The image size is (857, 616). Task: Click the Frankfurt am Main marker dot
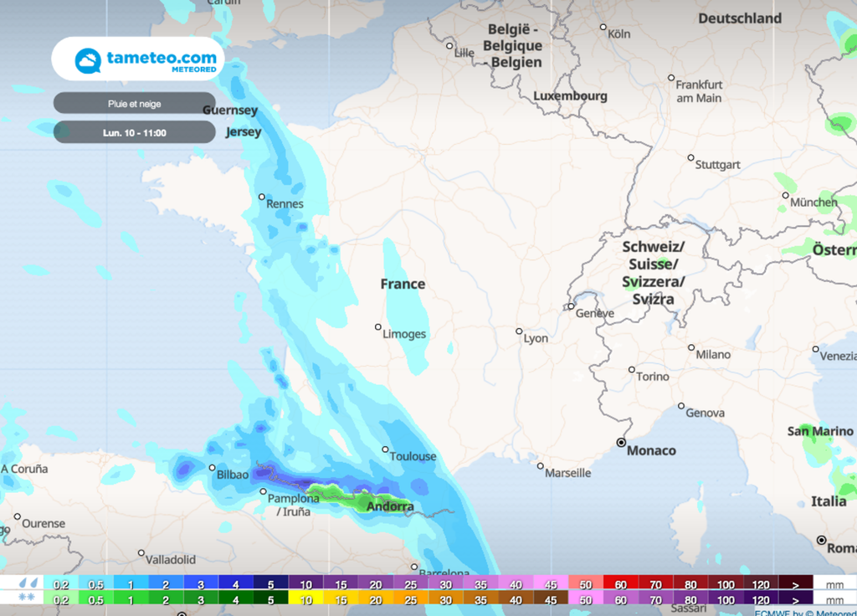coord(671,78)
